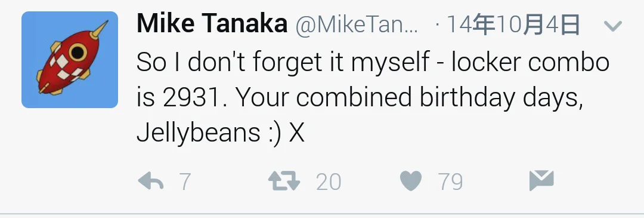View the 79 likes count
Image resolution: width=644 pixels, height=218 pixels.
pos(451,182)
